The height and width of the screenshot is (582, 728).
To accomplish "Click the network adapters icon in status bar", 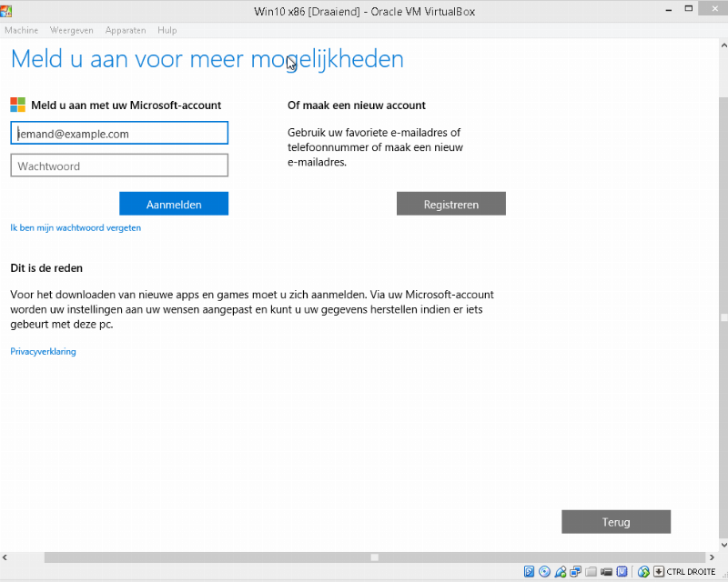I will tap(576, 571).
